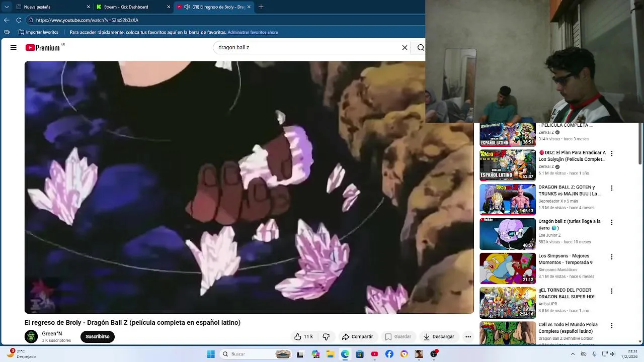This screenshot has height=362, width=644.
Task: Open the Windows Start menu
Action: click(x=211, y=354)
